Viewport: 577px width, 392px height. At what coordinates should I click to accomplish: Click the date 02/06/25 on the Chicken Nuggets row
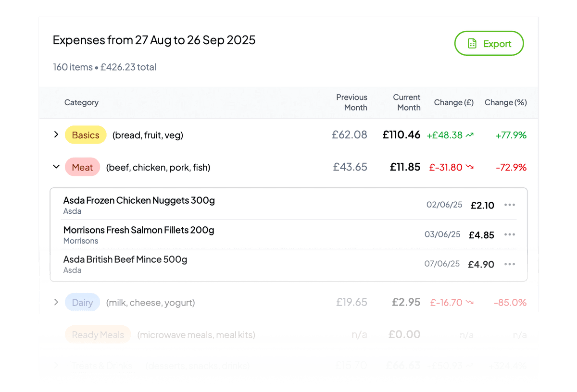click(444, 205)
